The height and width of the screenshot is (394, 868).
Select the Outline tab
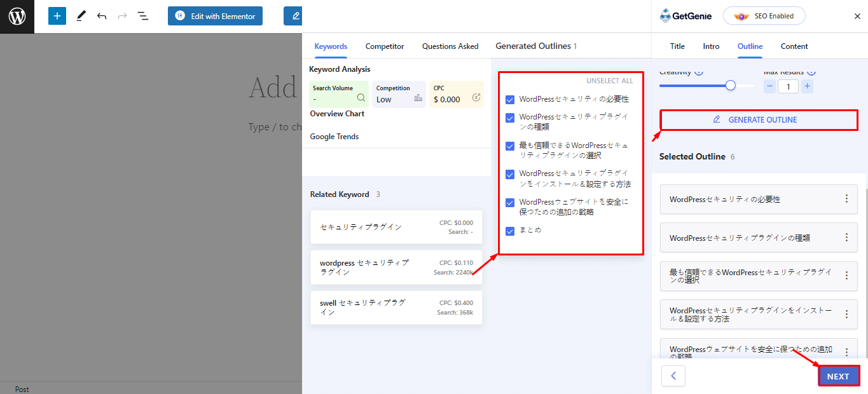(750, 46)
